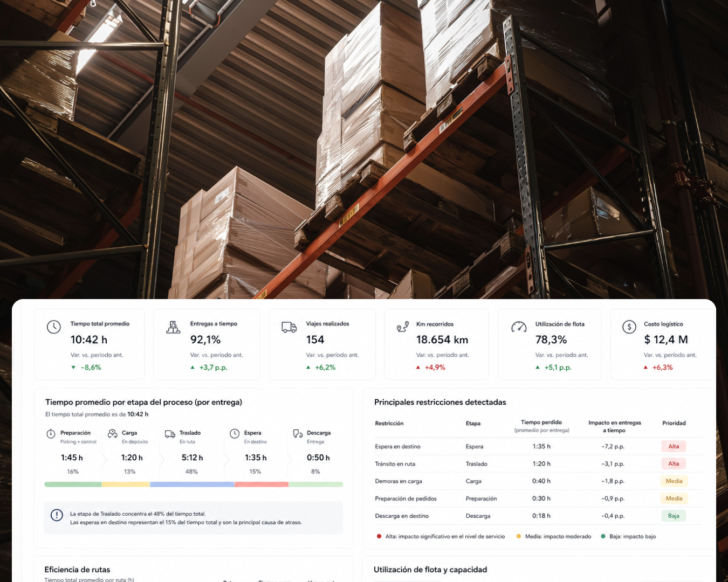Click the blue Traslado segment of the stage bar
728x582 pixels.
(x=192, y=484)
